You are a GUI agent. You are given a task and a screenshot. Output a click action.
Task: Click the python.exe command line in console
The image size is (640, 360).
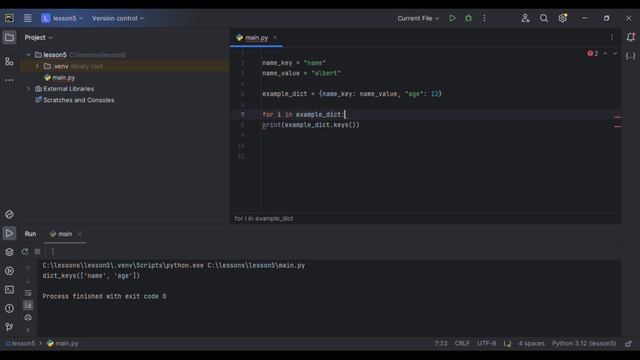173,265
